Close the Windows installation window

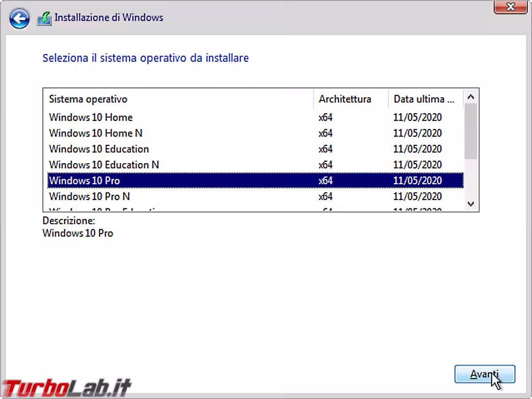(511, 7)
